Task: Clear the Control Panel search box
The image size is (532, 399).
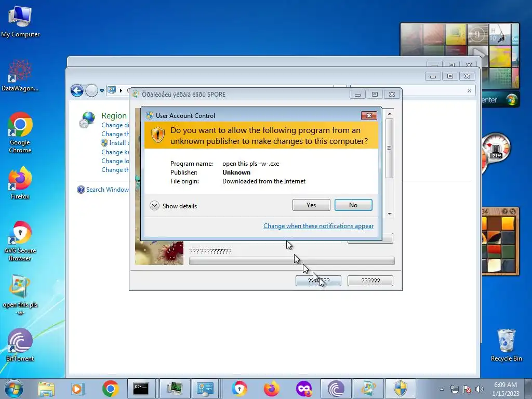Action: click(469, 90)
